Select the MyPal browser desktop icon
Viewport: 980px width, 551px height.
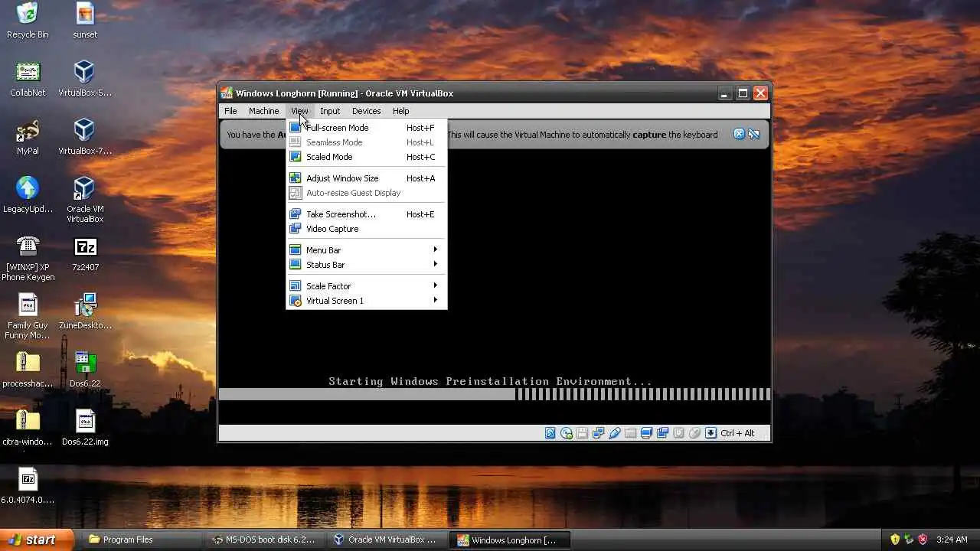28,137
